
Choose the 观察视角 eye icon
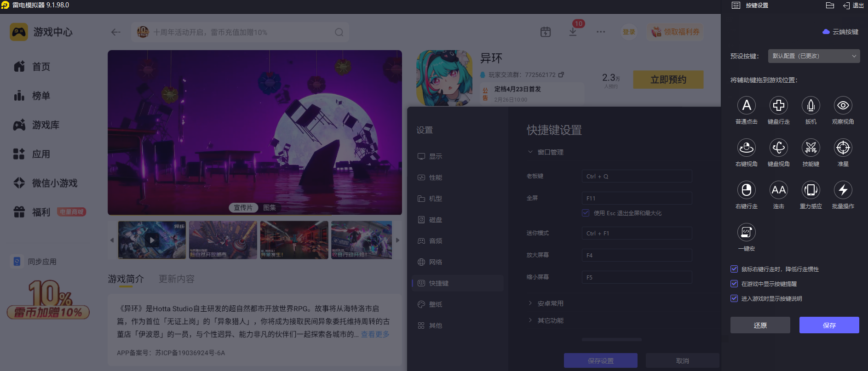click(843, 106)
